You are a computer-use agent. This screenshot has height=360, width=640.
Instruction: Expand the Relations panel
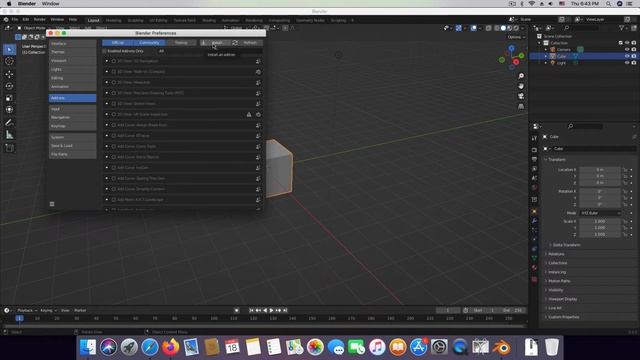pyautogui.click(x=556, y=254)
